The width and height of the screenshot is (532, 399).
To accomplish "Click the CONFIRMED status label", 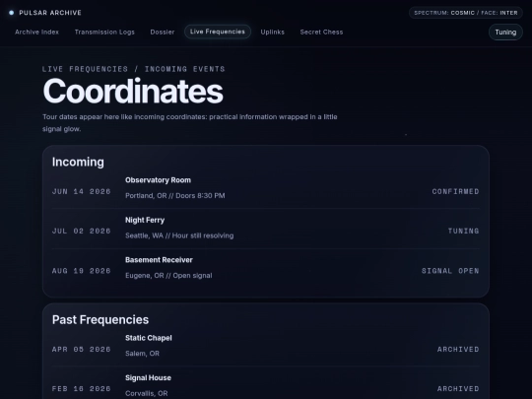I will pos(456,191).
